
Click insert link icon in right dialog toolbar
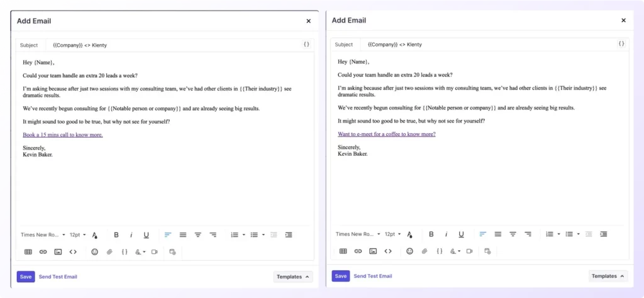pyautogui.click(x=358, y=251)
